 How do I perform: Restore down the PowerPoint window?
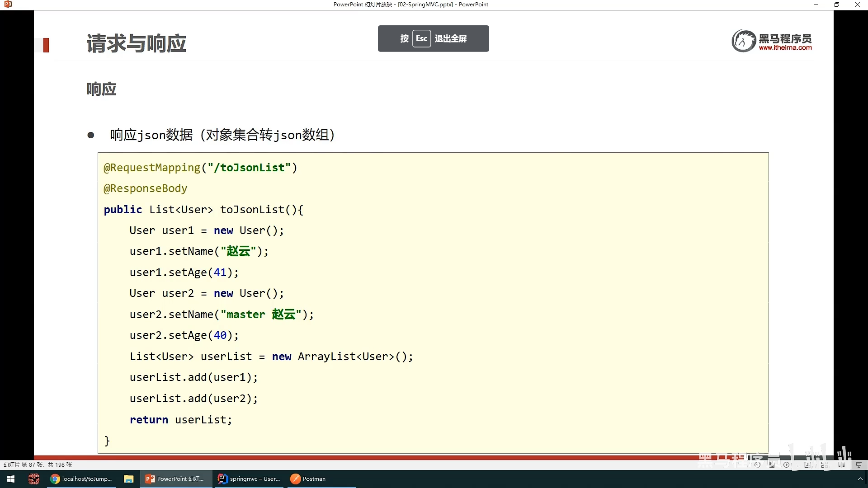[836, 5]
